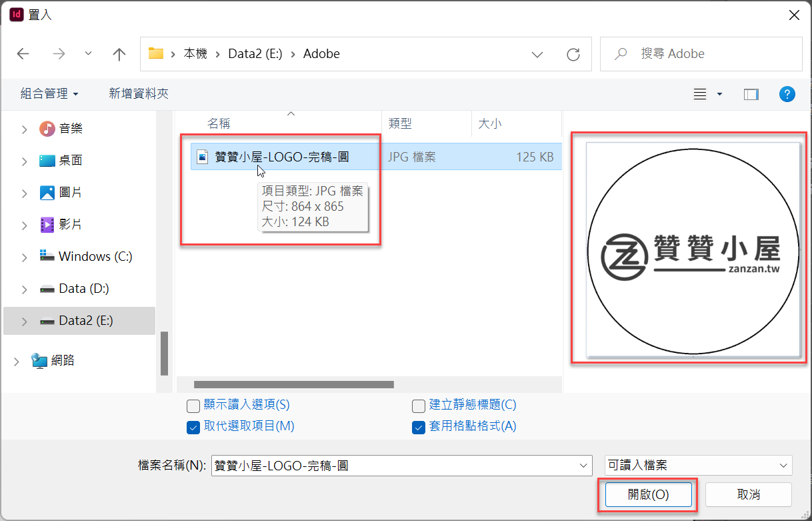
Task: Select Data2 (E:) in the address path
Action: pos(256,54)
